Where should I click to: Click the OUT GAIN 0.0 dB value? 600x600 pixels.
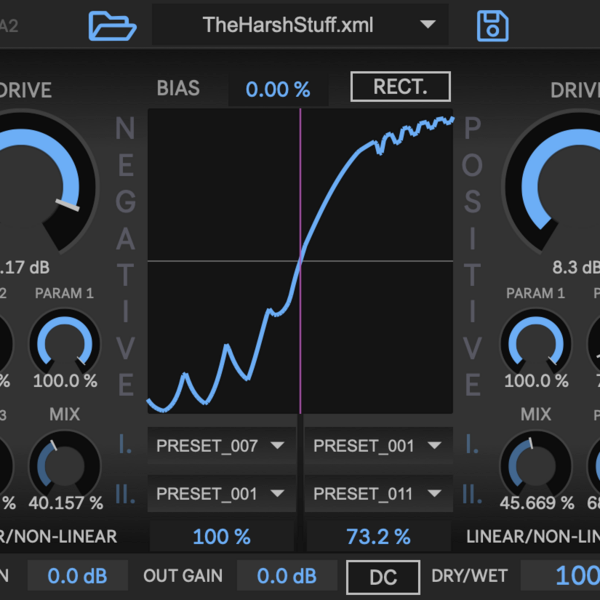285,576
